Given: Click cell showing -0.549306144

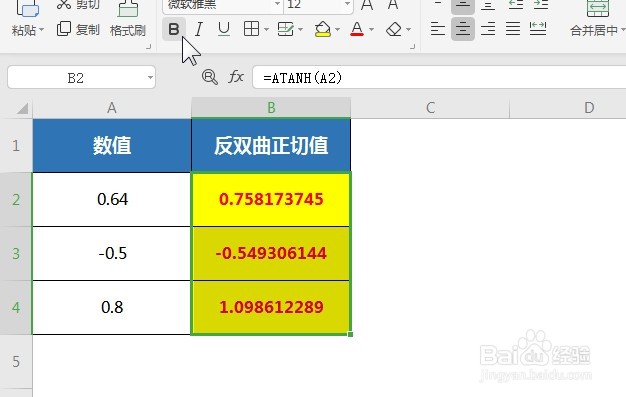Looking at the screenshot, I should pyautogui.click(x=271, y=253).
